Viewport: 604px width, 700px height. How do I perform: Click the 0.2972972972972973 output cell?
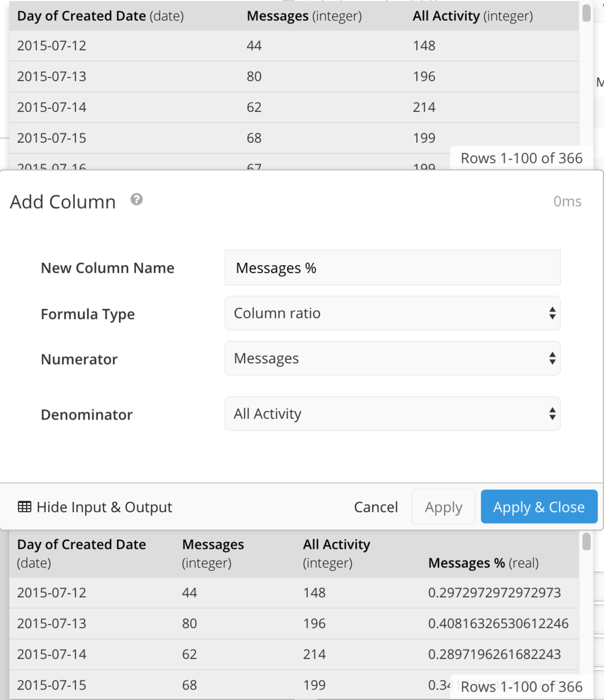tap(494, 592)
